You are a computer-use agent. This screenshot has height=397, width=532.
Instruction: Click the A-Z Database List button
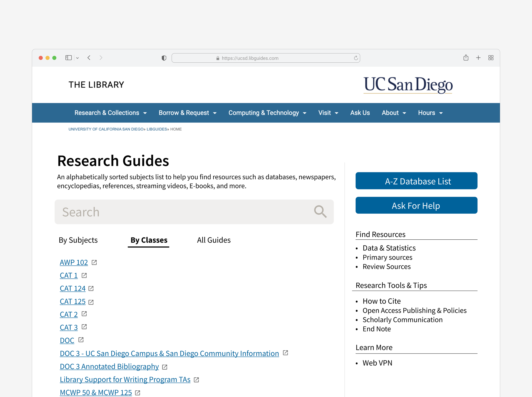pos(416,181)
